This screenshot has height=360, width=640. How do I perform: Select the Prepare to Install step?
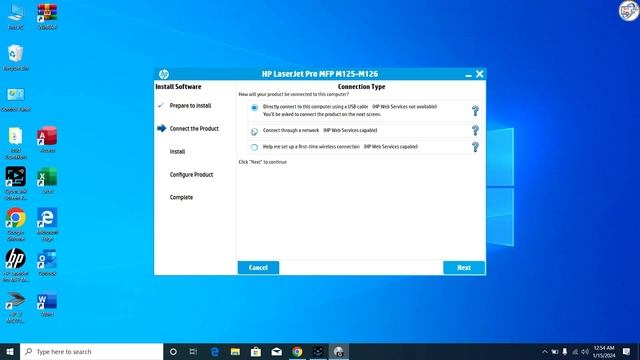pos(190,106)
